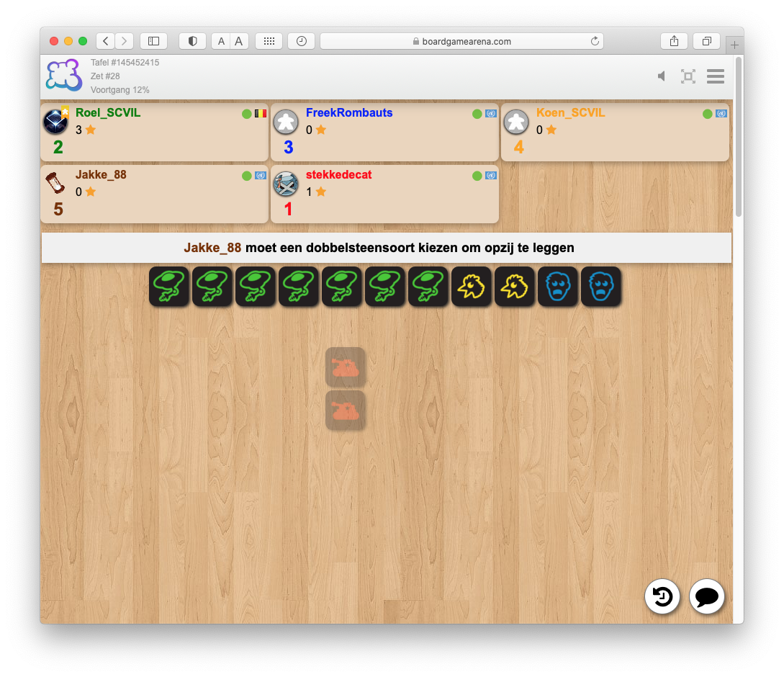
Task: Select the second yellow chicken die
Action: click(x=515, y=286)
